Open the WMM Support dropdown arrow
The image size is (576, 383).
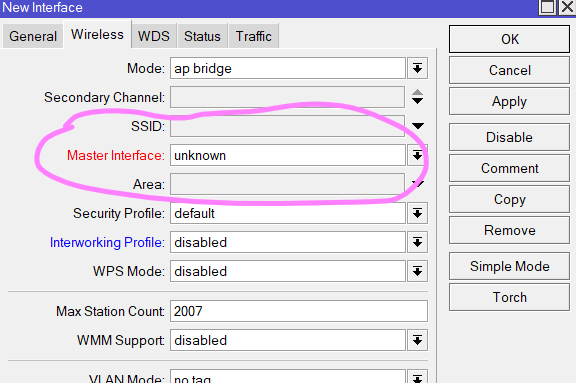pos(417,340)
